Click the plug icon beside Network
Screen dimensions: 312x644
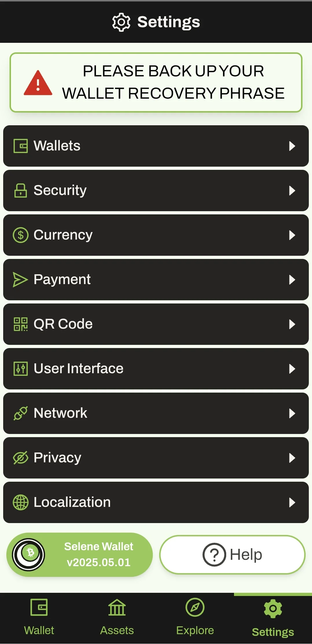(x=21, y=413)
